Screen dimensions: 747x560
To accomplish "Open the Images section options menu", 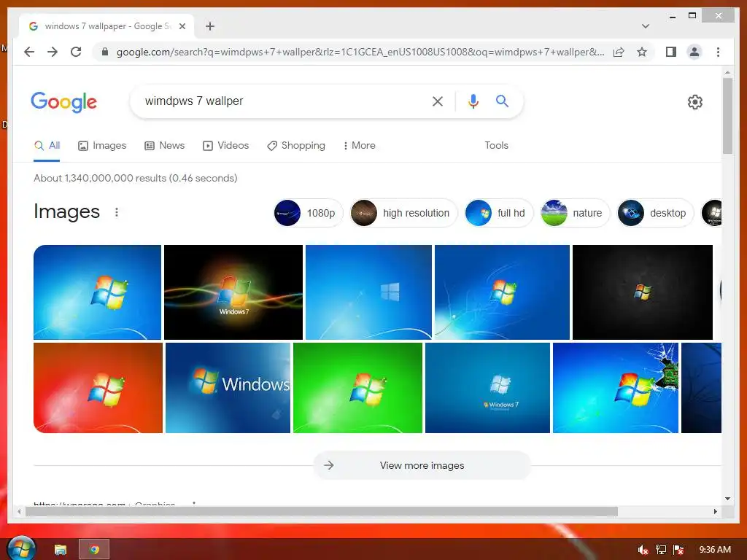I will (x=116, y=212).
